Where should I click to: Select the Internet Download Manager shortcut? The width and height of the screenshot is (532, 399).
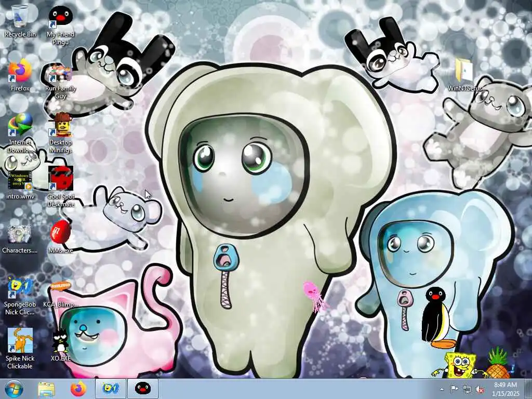click(x=20, y=133)
